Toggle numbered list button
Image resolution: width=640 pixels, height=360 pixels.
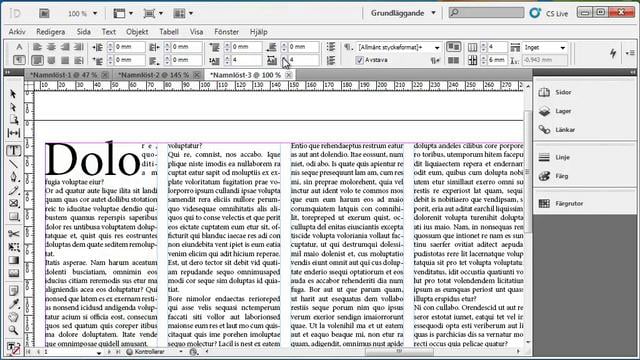pyautogui.click(x=331, y=60)
